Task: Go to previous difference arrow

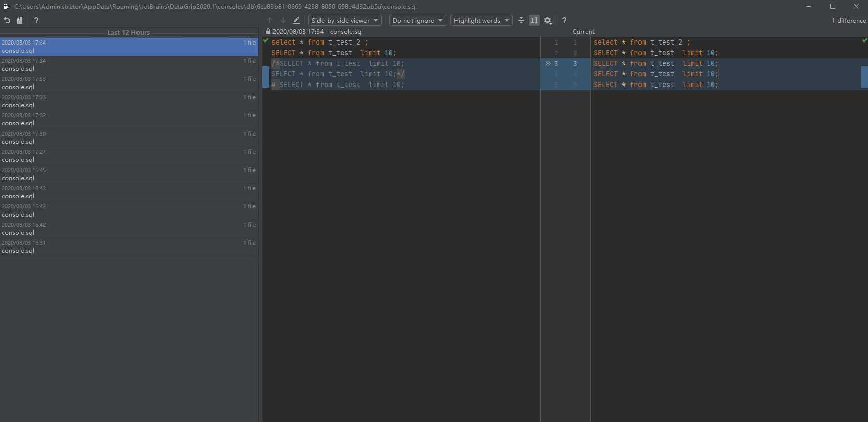Action: pyautogui.click(x=270, y=20)
